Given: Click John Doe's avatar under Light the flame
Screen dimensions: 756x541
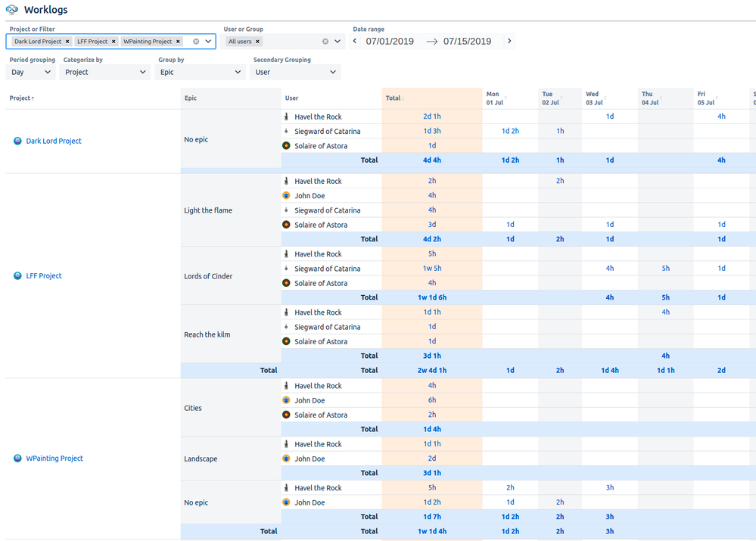Looking at the screenshot, I should pos(286,195).
